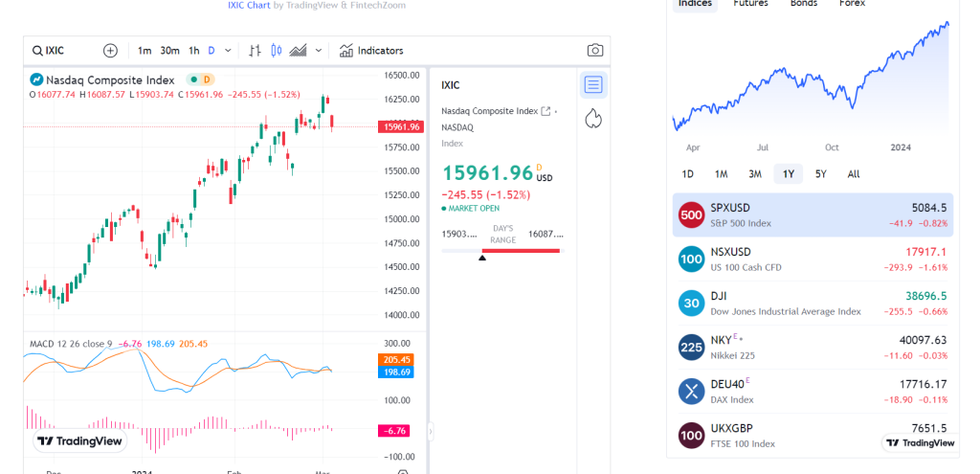The height and width of the screenshot is (474, 980).
Task: Click the NKY price 40097.63
Action: [x=924, y=340]
